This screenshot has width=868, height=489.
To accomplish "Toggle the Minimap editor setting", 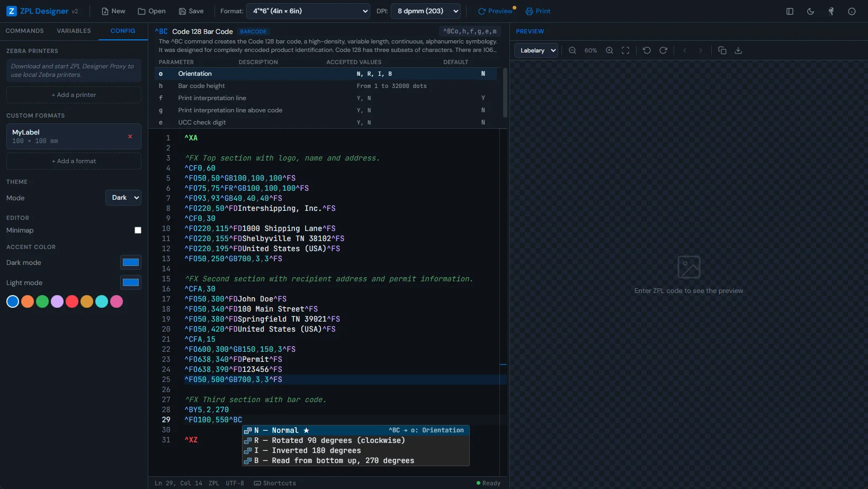I will coord(137,230).
